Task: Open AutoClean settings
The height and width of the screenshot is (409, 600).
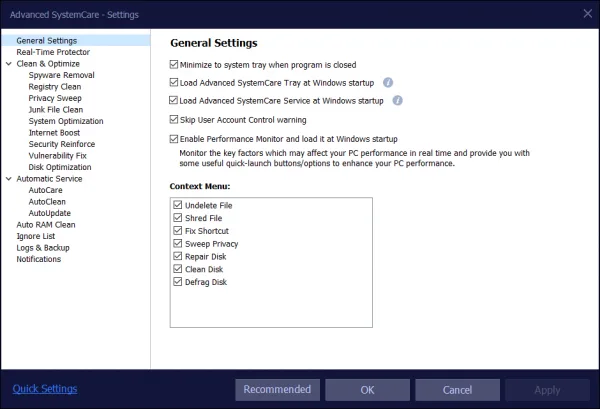Action: click(47, 202)
